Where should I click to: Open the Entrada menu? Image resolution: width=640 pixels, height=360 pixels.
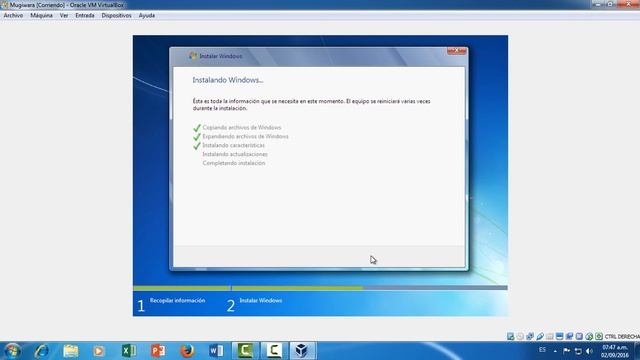point(84,16)
